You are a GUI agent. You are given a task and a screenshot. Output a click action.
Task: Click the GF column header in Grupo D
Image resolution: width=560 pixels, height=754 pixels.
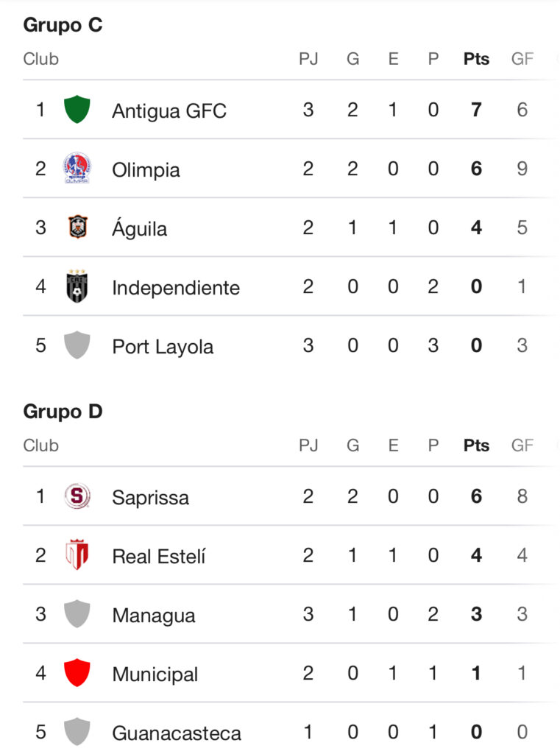522,445
